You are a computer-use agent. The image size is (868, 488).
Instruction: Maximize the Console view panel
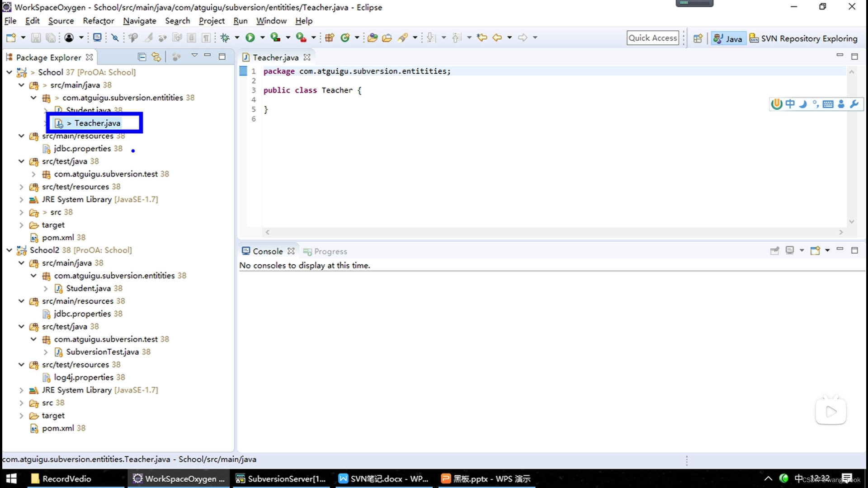[x=854, y=250]
